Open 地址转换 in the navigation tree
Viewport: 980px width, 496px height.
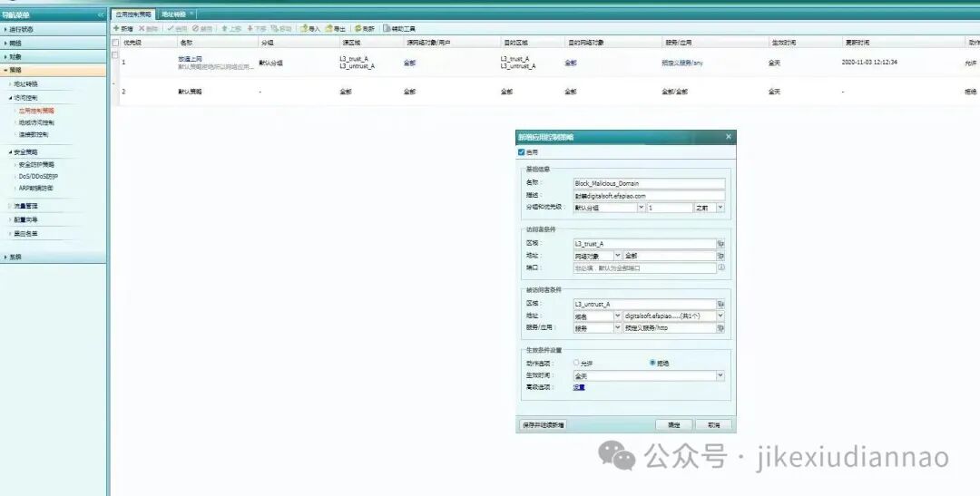(25, 83)
